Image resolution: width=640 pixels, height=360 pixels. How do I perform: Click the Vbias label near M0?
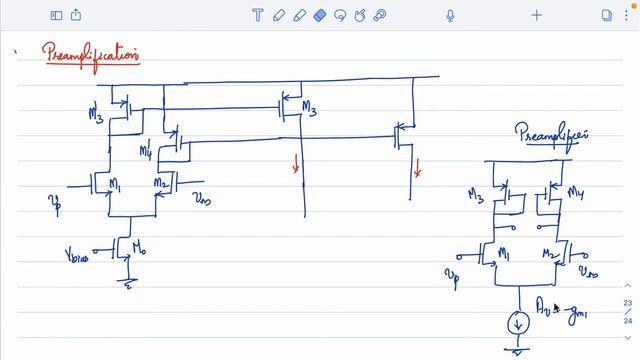[76, 255]
